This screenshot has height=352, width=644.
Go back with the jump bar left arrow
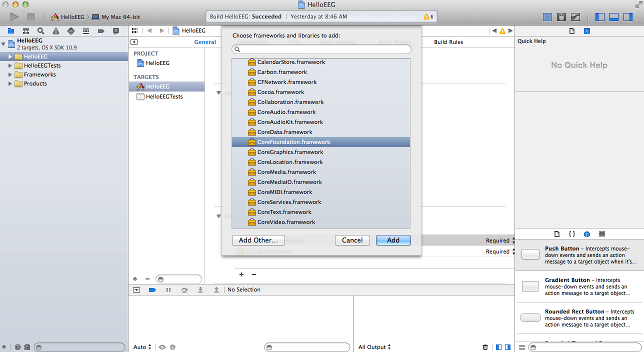(149, 30)
